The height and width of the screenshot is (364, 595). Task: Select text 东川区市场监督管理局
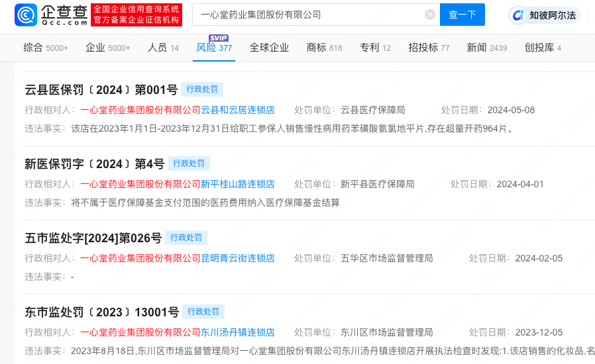click(x=387, y=332)
